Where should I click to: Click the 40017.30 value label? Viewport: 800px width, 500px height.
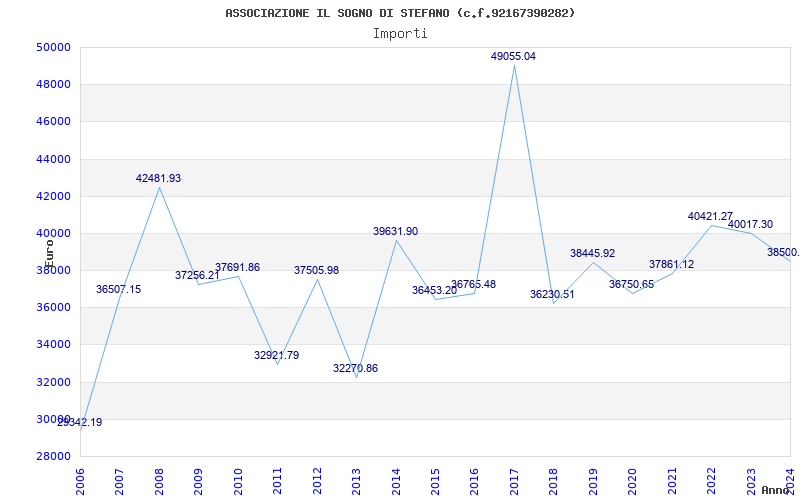(x=751, y=224)
